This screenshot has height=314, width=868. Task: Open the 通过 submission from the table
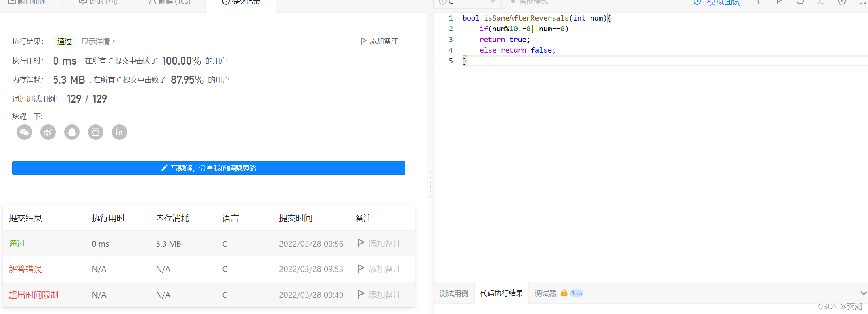pyautogui.click(x=17, y=244)
